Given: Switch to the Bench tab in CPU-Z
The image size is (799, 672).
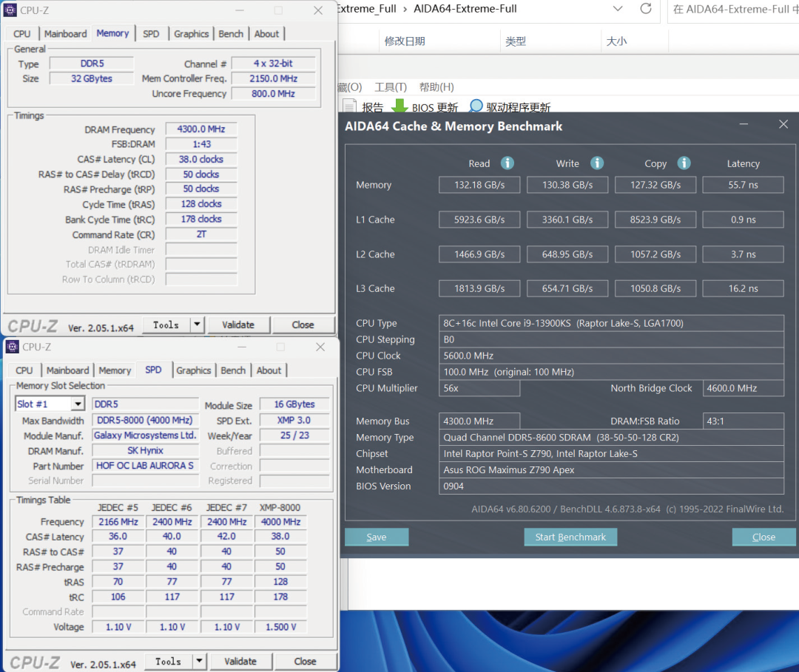Looking at the screenshot, I should pos(231,33).
